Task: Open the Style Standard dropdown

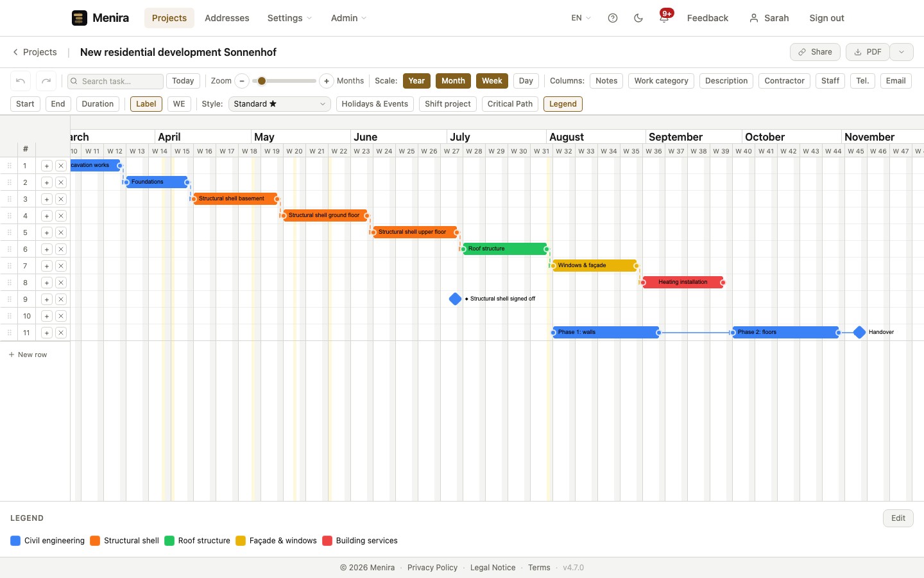Action: coord(280,104)
